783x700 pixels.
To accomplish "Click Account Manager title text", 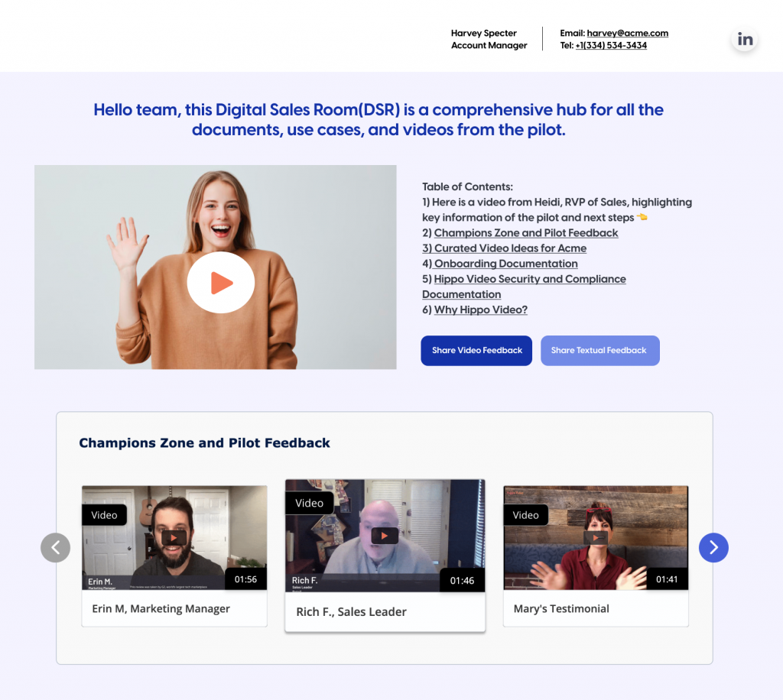I will click(x=489, y=45).
